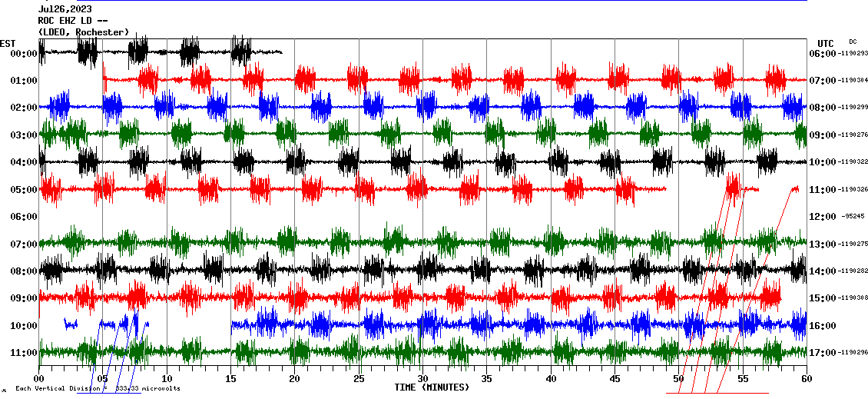Screen dimensions: 868x399
Task: Click the (LDEO, Rochester) subtitle text
Action: tap(83, 32)
